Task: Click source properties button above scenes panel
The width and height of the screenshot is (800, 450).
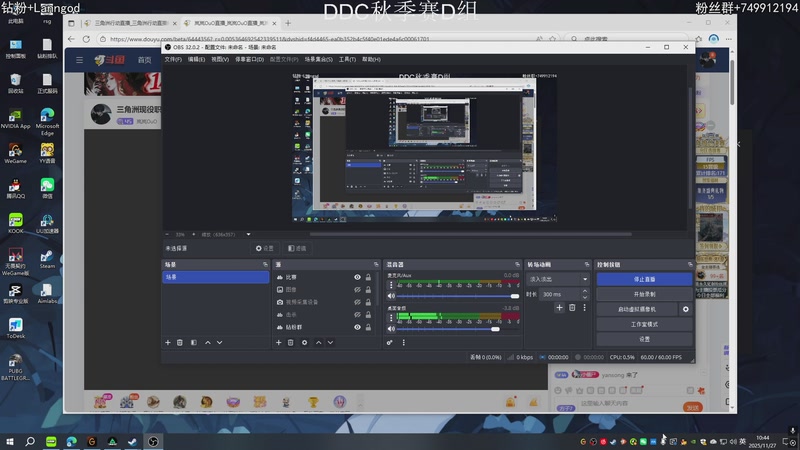Action: pos(265,248)
